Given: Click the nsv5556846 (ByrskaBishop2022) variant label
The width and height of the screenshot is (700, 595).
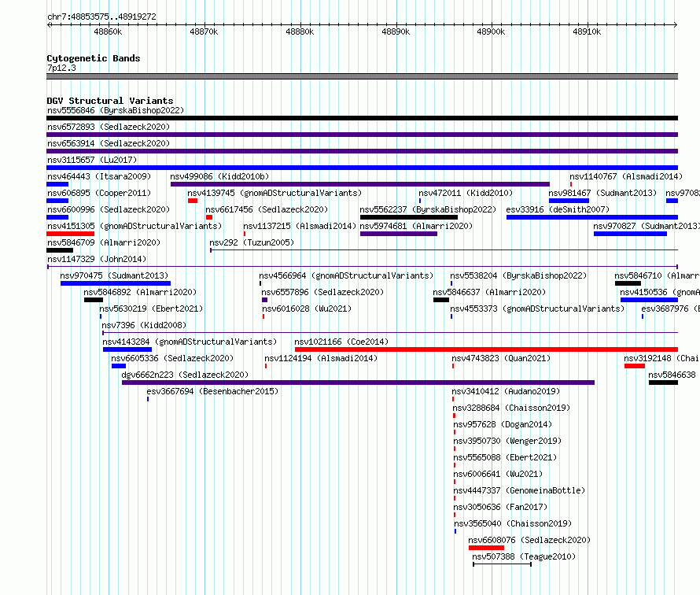Looking at the screenshot, I should (116, 110).
